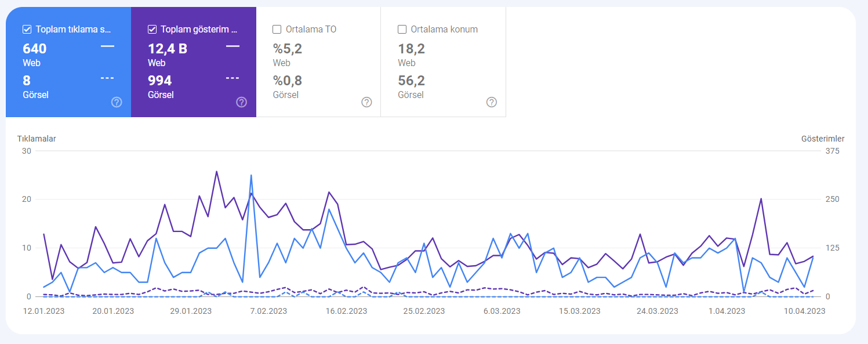Click the 29.01.2023 date label
The height and width of the screenshot is (344, 868).
191,311
